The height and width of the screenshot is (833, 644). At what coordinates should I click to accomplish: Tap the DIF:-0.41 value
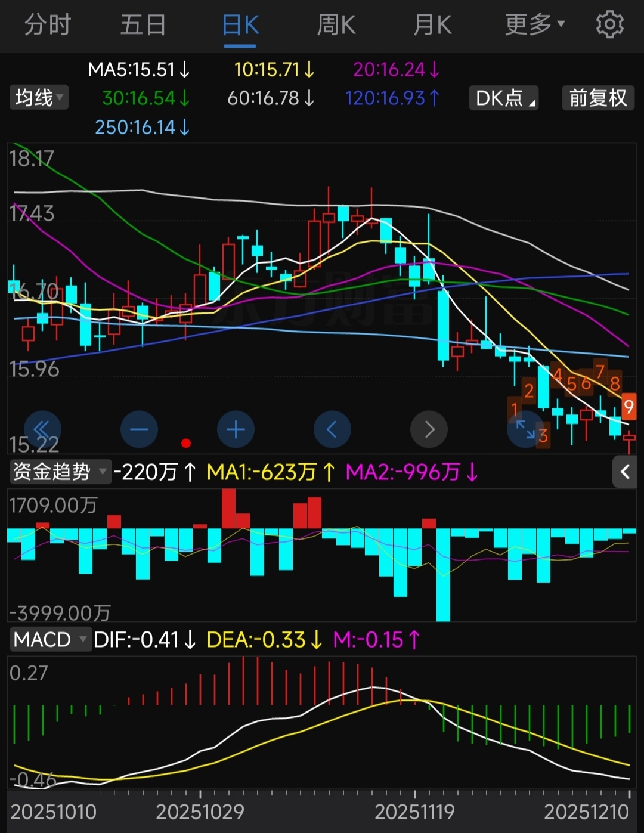click(x=145, y=640)
